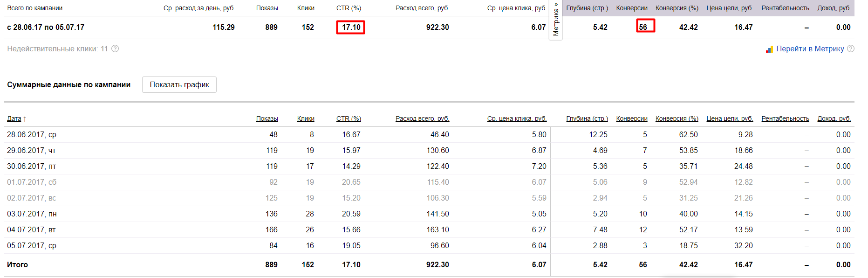This screenshot has width=868, height=278.
Task: Sort daily table by CTR (%) header
Action: [349, 118]
